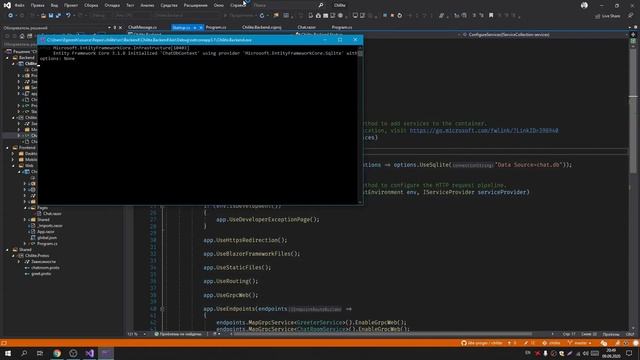Click the Undo toolbar icon

coord(68,16)
